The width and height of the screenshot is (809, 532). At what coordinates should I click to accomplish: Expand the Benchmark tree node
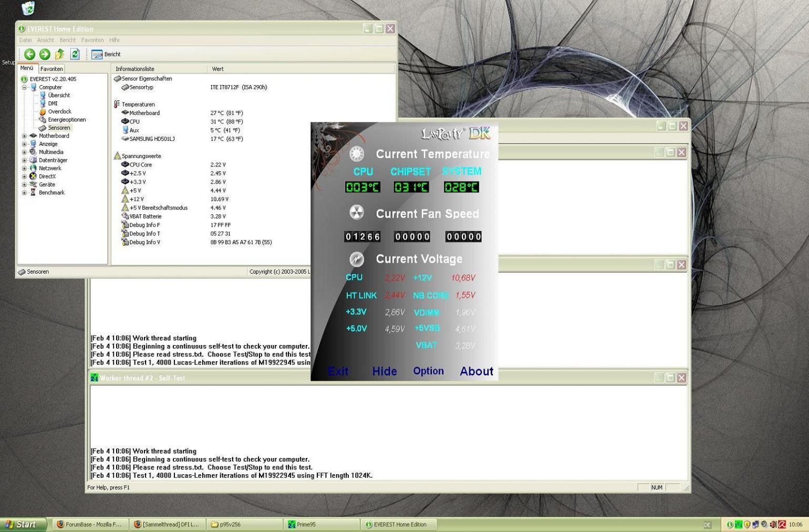(x=24, y=193)
